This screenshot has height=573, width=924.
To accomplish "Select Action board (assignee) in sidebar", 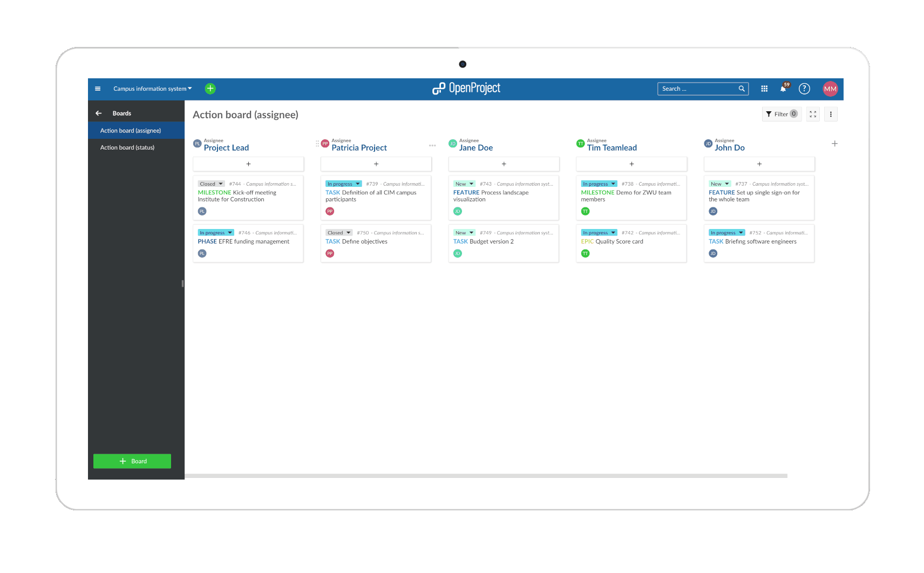I will pos(131,131).
